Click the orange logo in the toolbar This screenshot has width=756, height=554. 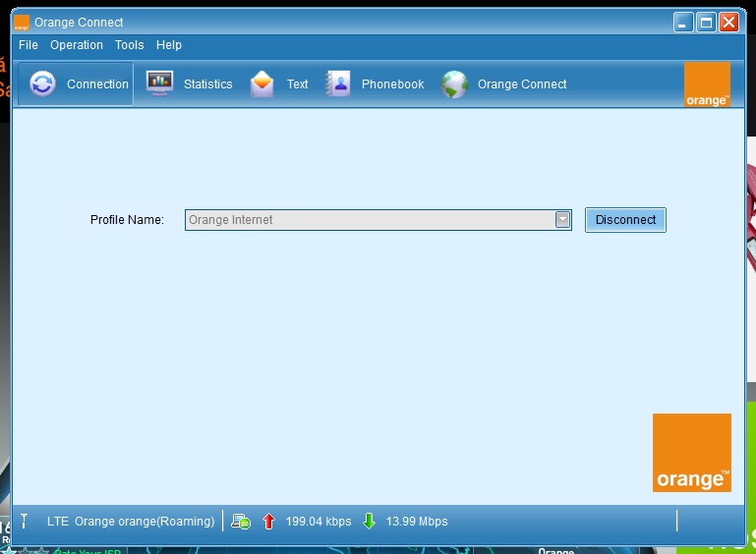click(x=707, y=84)
